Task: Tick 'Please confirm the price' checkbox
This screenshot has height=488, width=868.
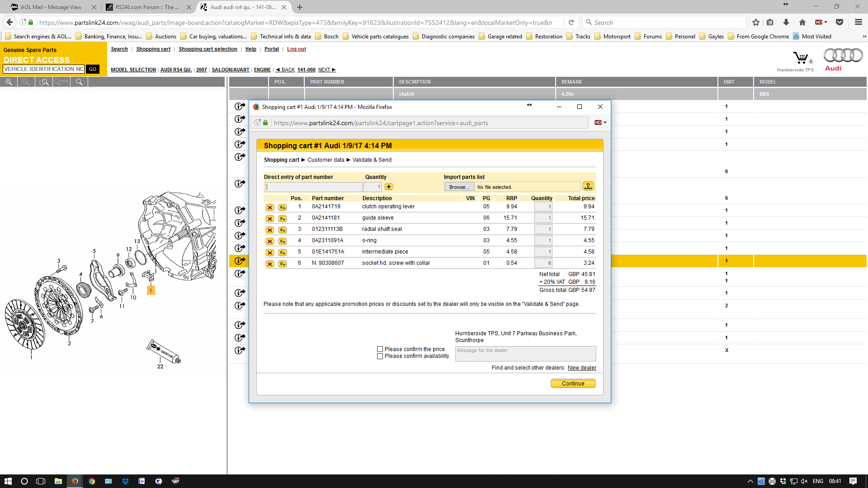Action: coord(380,349)
